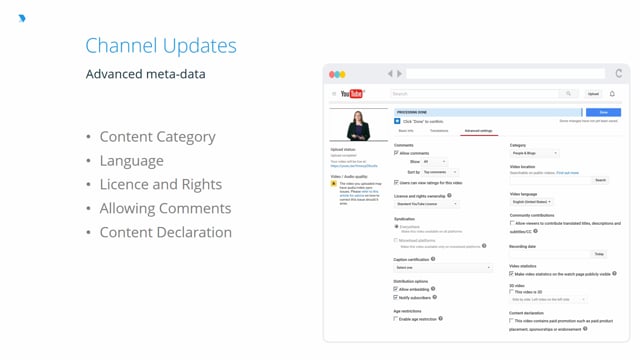The width and height of the screenshot is (640, 360).
Task: Click help icon next to Caption certification
Action: pyautogui.click(x=433, y=259)
